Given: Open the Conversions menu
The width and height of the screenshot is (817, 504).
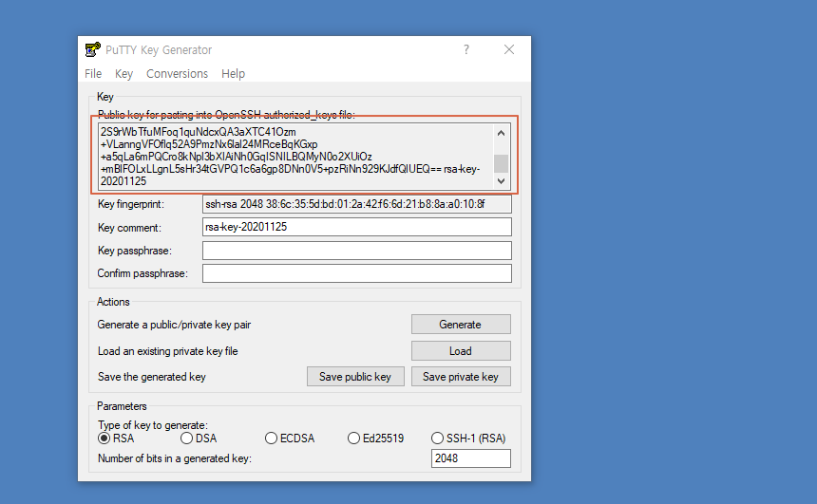Looking at the screenshot, I should 177,74.
